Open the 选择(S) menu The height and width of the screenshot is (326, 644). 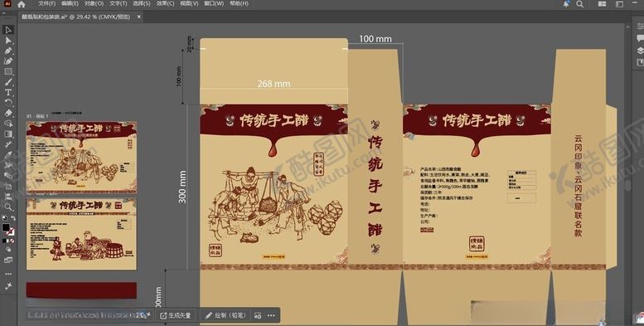tap(142, 3)
